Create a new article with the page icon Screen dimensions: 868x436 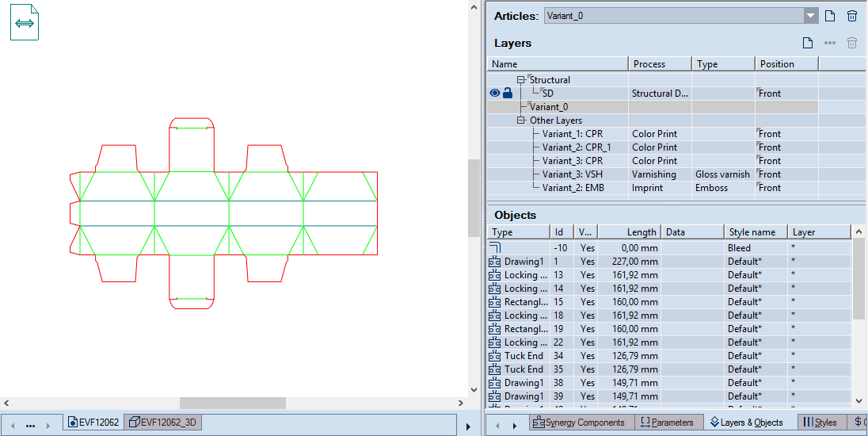pos(829,16)
